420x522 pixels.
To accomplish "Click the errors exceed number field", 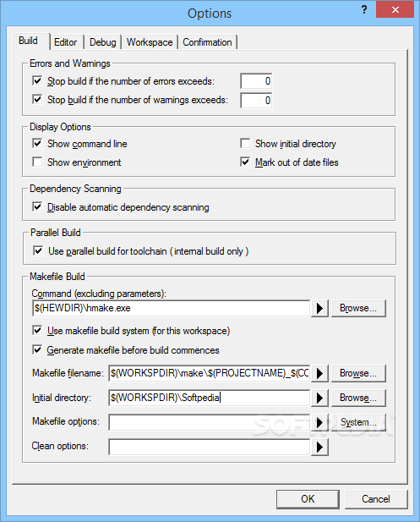I will click(x=256, y=81).
